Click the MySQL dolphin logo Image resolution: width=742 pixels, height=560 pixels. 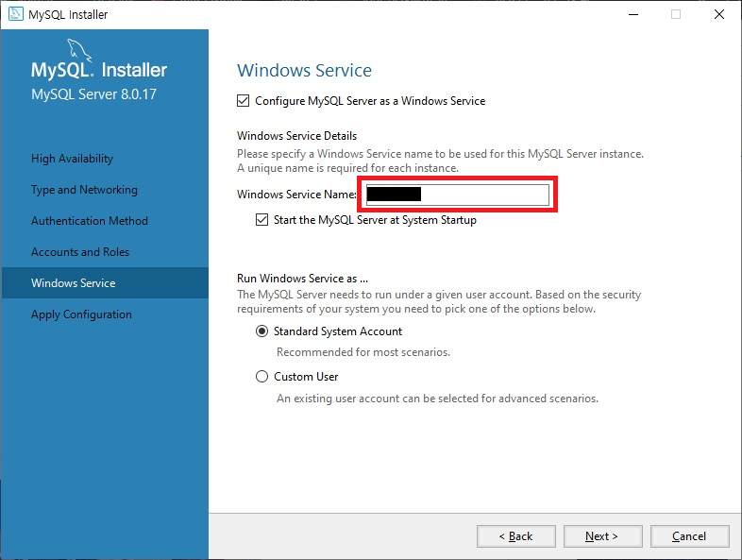pyautogui.click(x=79, y=50)
